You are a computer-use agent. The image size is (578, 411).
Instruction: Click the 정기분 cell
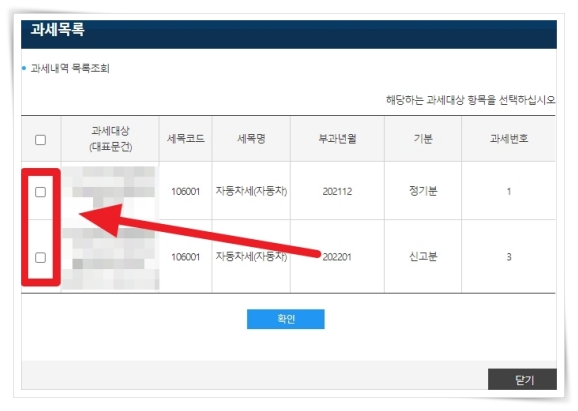(x=423, y=191)
